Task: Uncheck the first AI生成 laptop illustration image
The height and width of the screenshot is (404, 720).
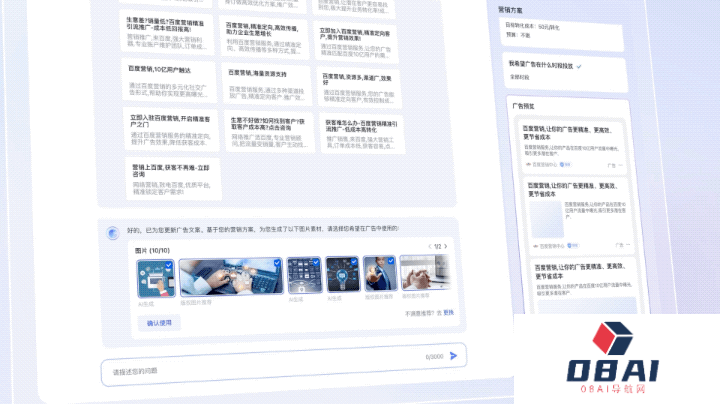Action: (169, 265)
